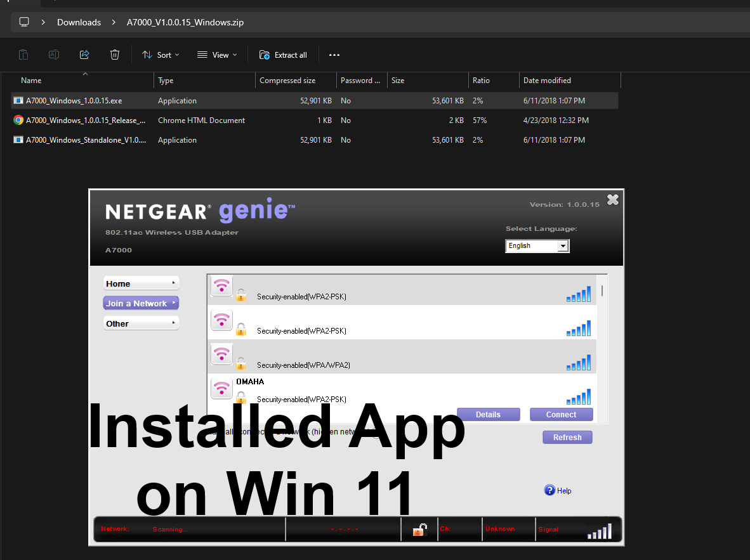Click Chrome HTML Document type cell
Viewport: 750px width, 560px height.
click(x=201, y=120)
